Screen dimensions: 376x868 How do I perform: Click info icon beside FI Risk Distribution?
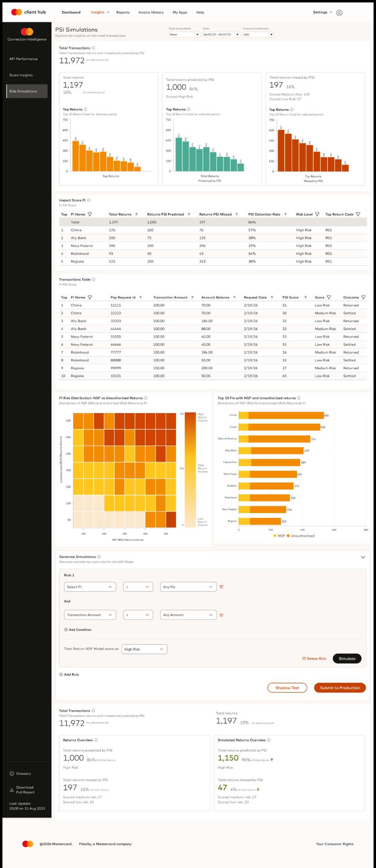(x=146, y=398)
